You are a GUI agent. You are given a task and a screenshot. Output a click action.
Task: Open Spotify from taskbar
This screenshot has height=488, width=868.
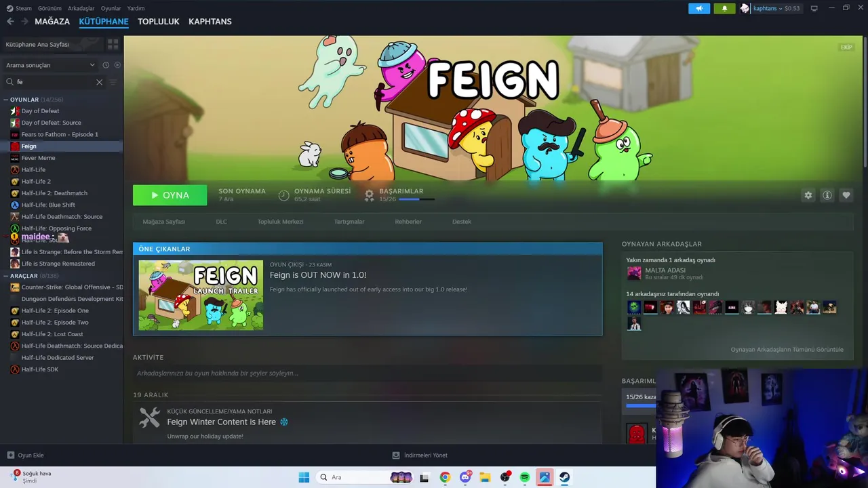(x=525, y=477)
